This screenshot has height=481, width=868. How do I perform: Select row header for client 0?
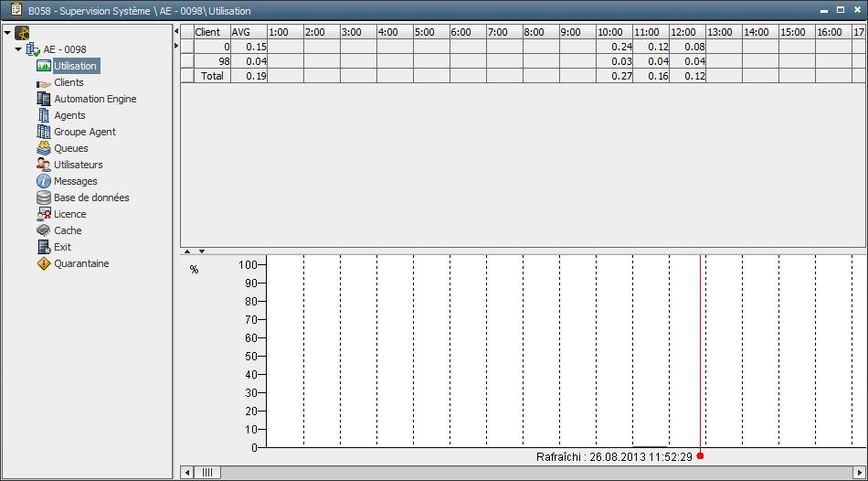tap(187, 47)
